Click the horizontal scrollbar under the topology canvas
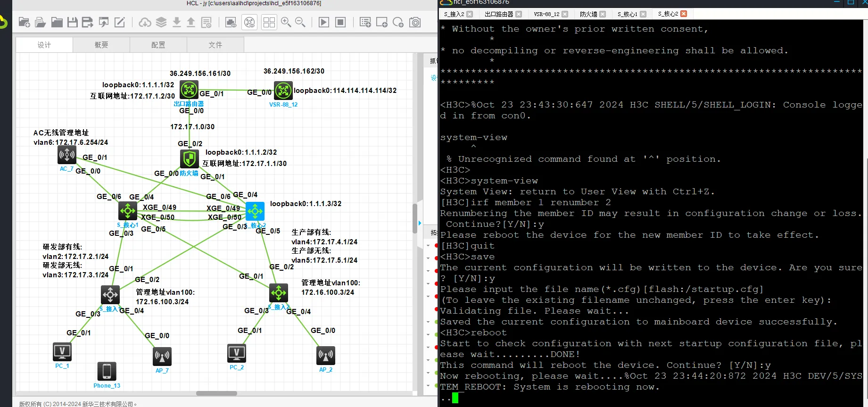 click(216, 393)
